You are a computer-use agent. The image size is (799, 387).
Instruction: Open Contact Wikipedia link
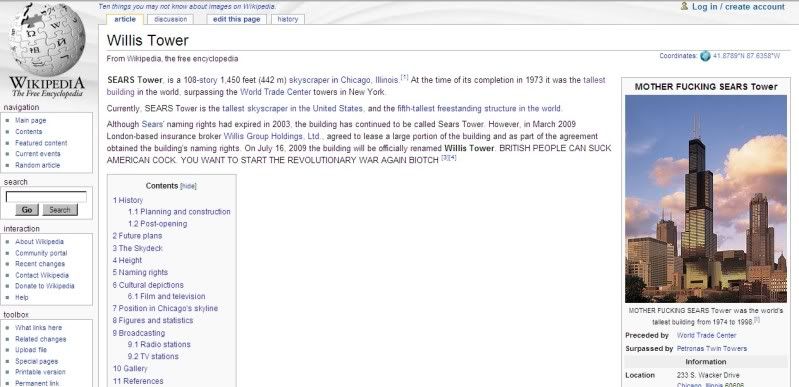(x=42, y=275)
